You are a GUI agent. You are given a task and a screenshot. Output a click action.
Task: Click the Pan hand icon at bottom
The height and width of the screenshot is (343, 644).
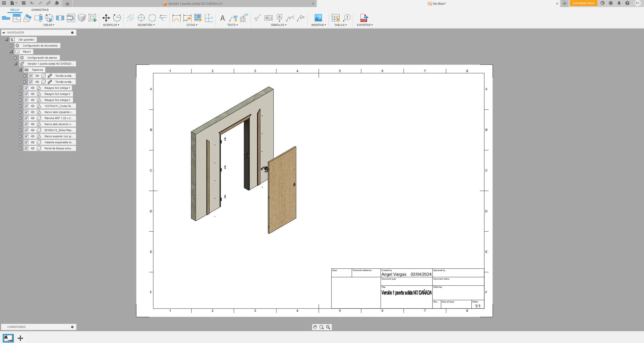point(315,327)
